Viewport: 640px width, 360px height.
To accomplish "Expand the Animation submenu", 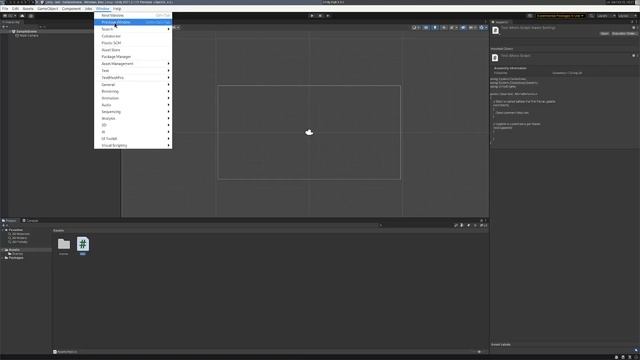I will 133,98.
